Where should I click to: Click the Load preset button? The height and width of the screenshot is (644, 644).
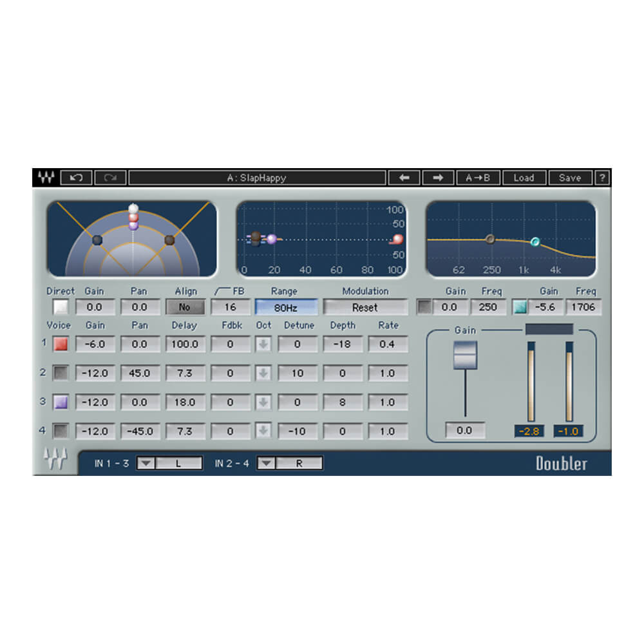(524, 178)
